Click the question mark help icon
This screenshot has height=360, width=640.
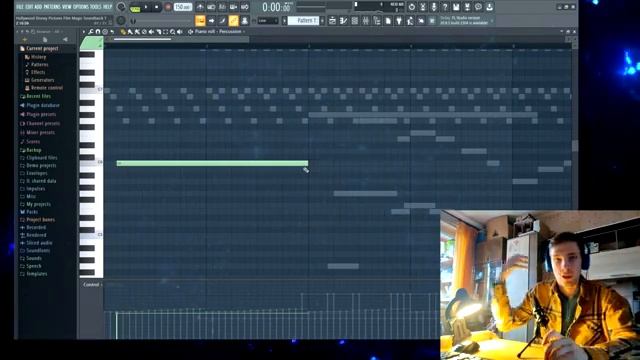[445, 7]
